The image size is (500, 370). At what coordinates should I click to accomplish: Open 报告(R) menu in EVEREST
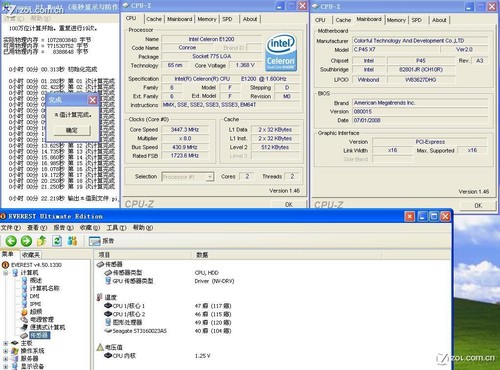click(x=63, y=228)
